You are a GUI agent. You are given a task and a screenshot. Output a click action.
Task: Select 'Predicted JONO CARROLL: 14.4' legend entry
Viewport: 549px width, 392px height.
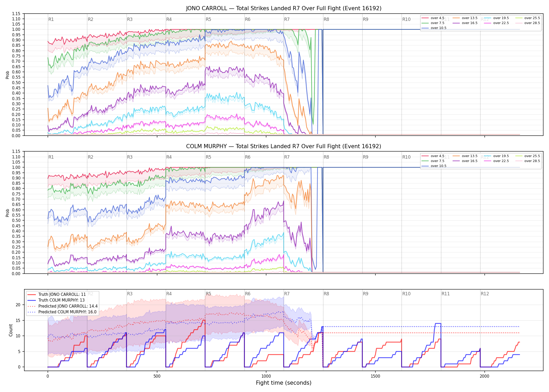pyautogui.click(x=62, y=306)
